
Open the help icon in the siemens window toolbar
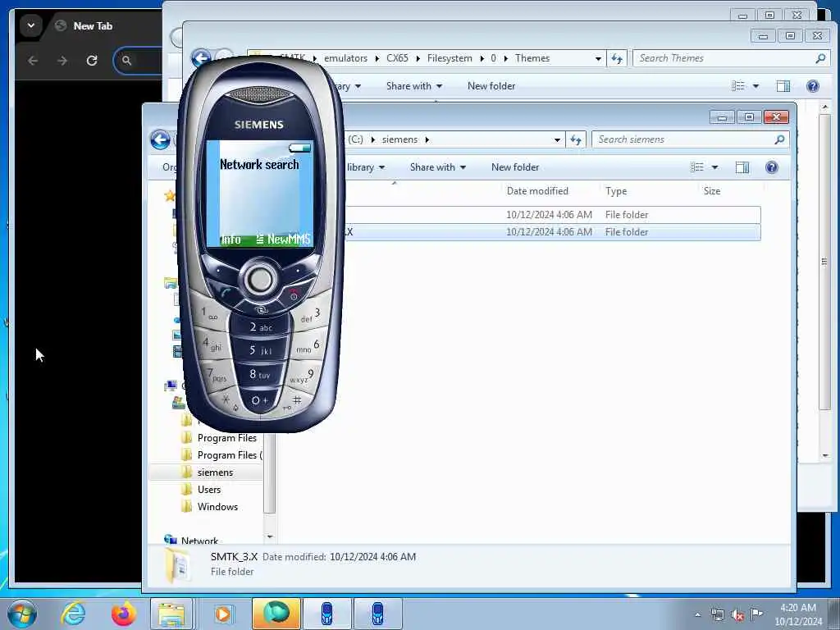pyautogui.click(x=771, y=167)
